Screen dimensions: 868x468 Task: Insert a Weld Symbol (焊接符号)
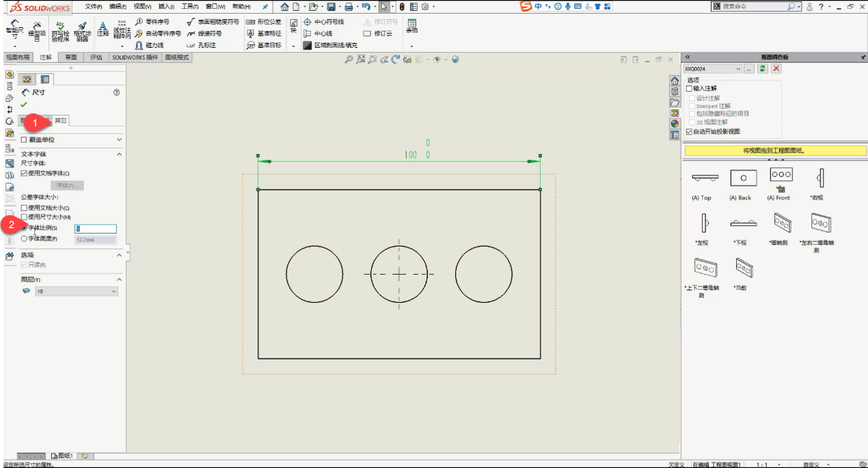[204, 33]
